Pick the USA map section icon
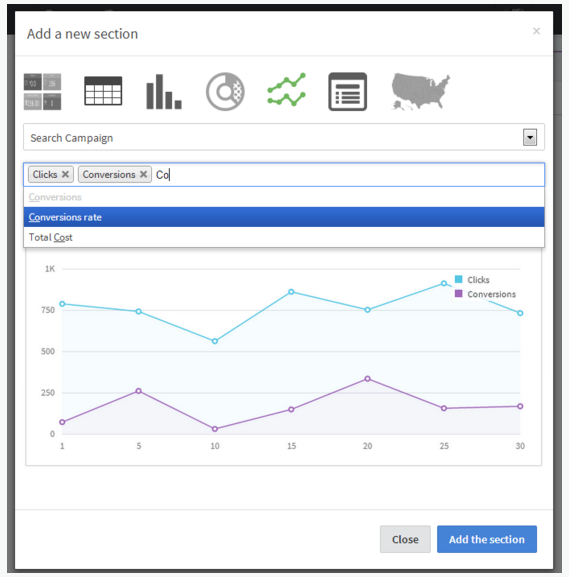The width and height of the screenshot is (569, 577). coord(420,91)
